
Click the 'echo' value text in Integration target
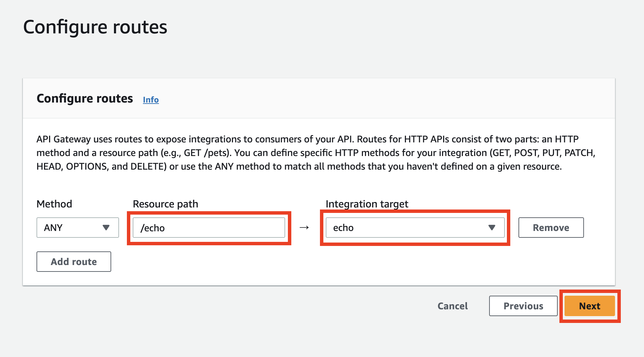[x=343, y=228]
